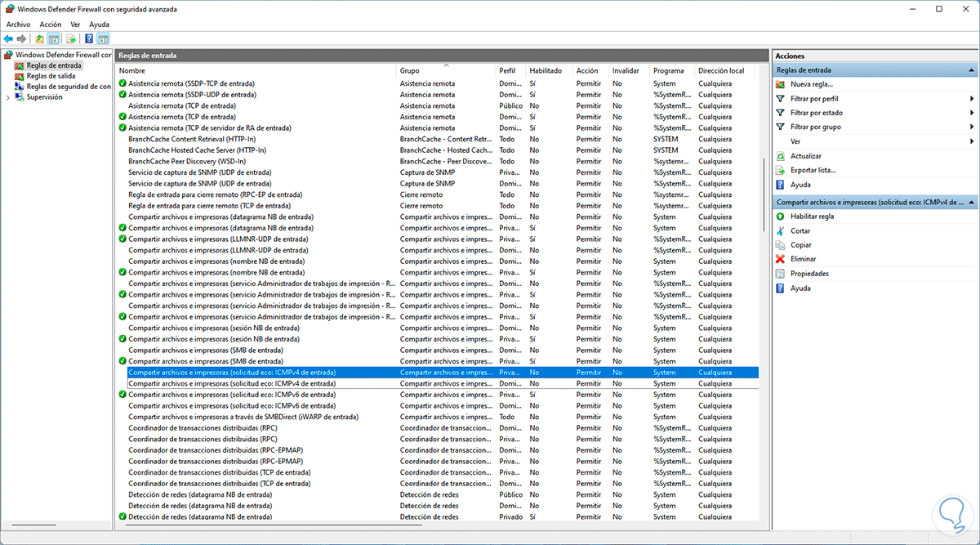Click the green Habilitar regla icon
Image resolution: width=980 pixels, height=545 pixels.
[781, 217]
